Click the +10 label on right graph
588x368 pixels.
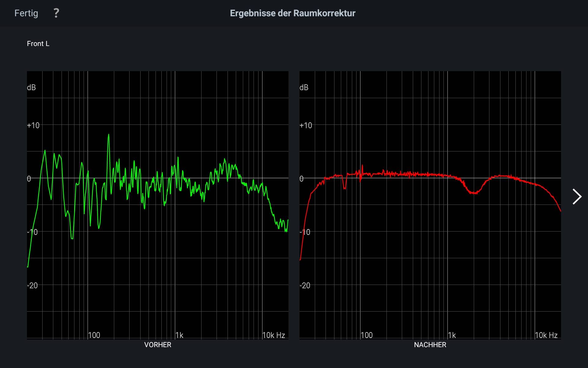click(x=306, y=125)
